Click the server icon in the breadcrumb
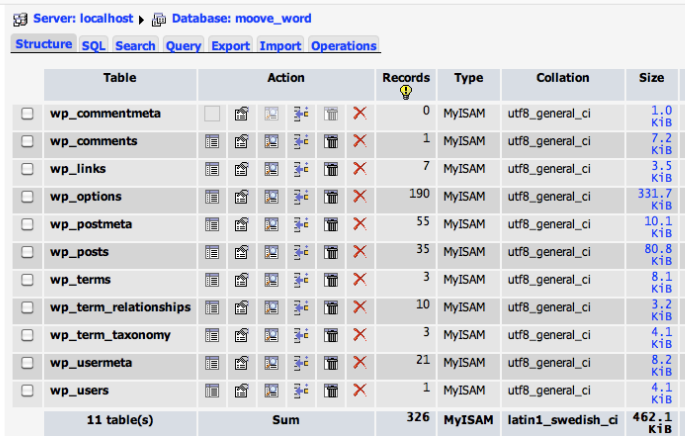This screenshot has width=685, height=436. pos(20,20)
